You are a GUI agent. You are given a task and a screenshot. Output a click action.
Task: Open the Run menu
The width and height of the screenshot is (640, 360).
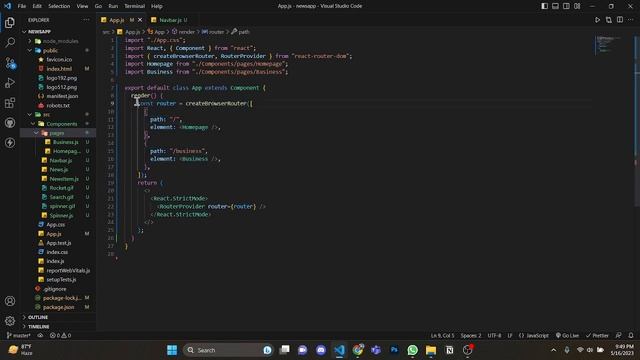coord(113,6)
